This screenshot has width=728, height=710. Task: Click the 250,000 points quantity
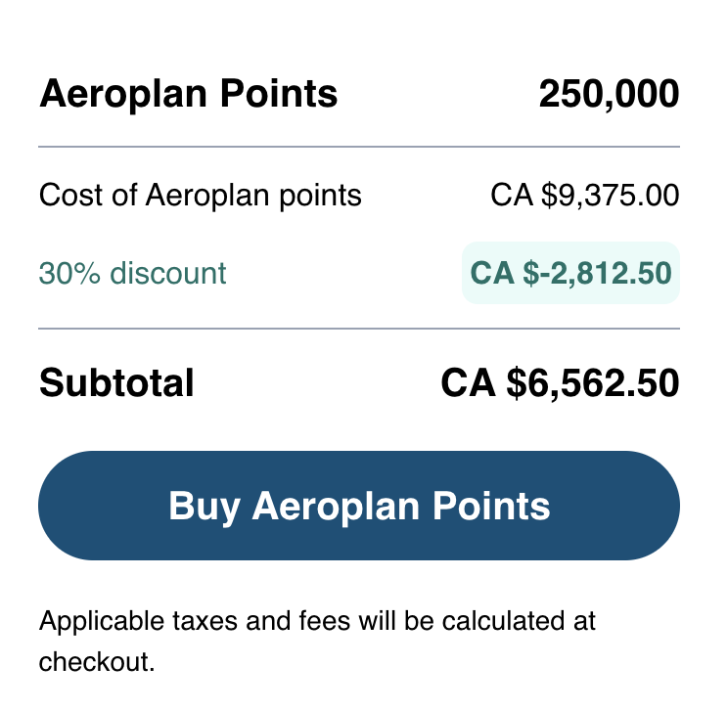pyautogui.click(x=609, y=95)
